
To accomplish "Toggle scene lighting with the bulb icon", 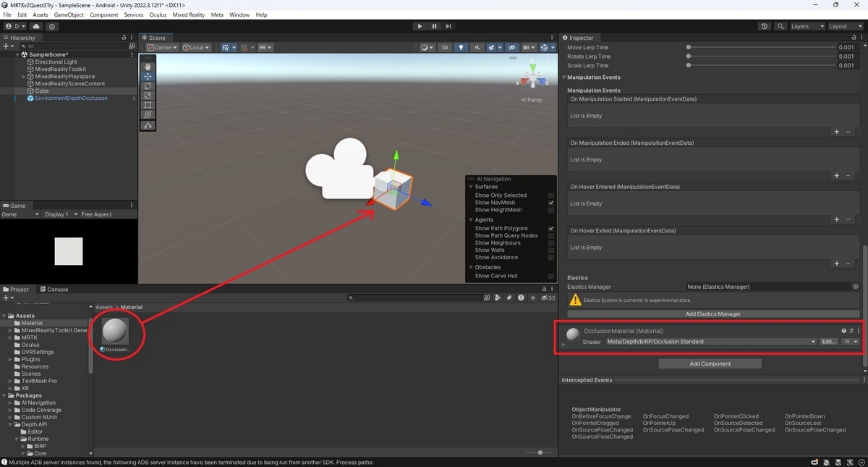I will coord(461,47).
